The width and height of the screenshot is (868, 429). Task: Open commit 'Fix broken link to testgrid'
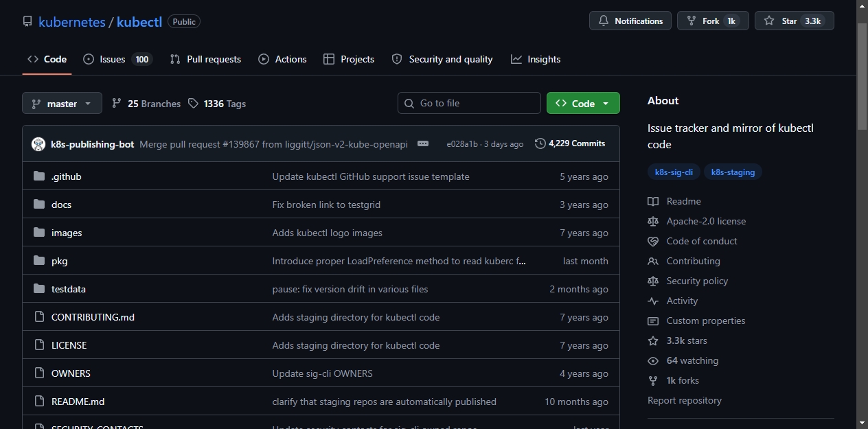tap(326, 205)
